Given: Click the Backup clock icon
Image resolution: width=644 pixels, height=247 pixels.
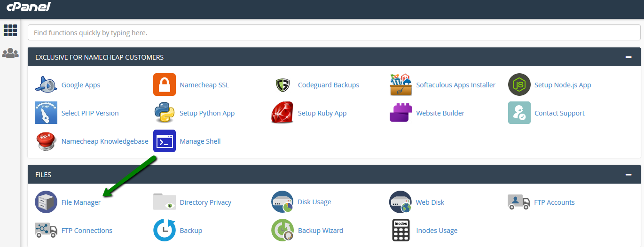Looking at the screenshot, I should click(165, 231).
